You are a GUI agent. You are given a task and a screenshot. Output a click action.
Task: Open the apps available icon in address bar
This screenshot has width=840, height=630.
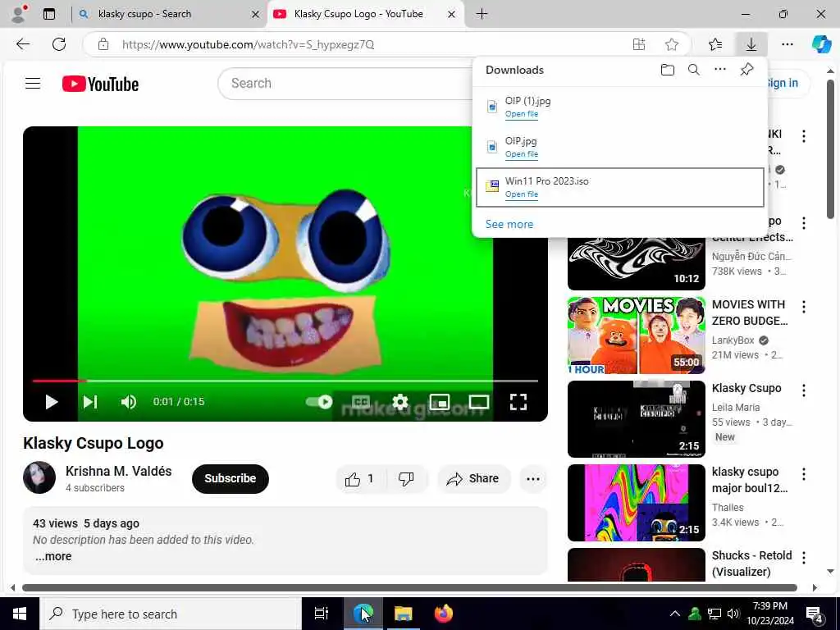[x=638, y=44]
